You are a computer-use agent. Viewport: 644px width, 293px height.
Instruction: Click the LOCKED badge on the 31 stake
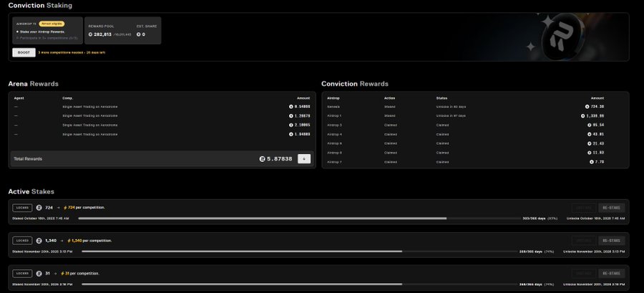22,273
